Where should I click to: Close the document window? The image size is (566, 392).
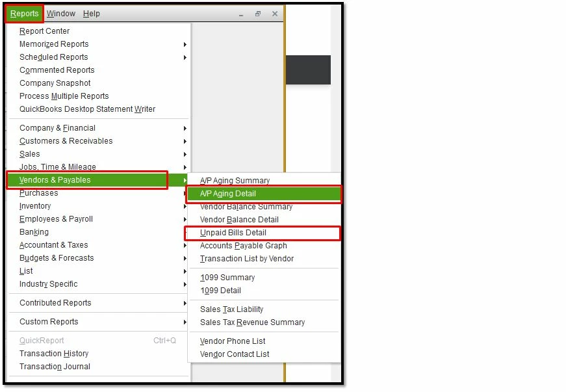(275, 14)
